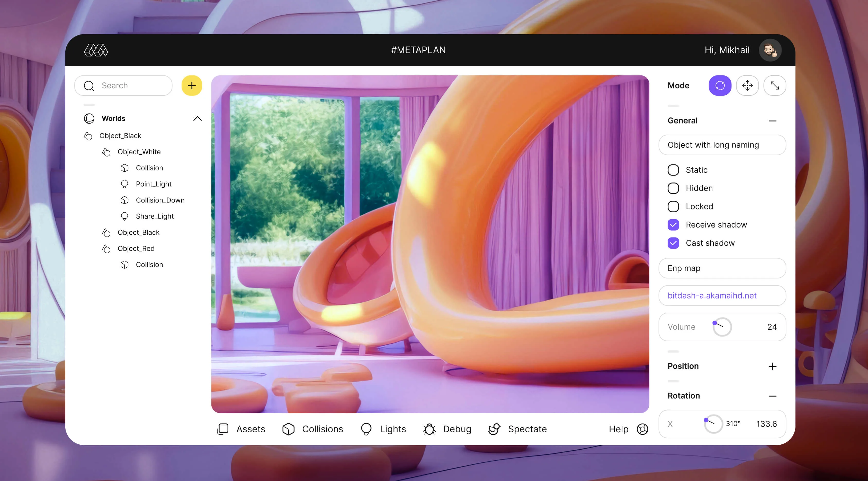The width and height of the screenshot is (868, 481).
Task: Adjust the Volume dial knob
Action: (722, 327)
